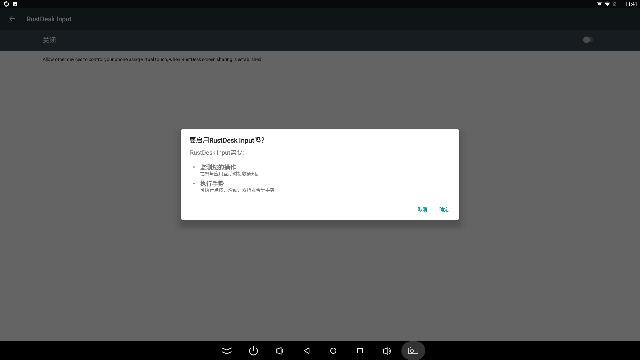Viewport: 640px width, 360px height.
Task: Tap the Android home circle button
Action: 333,351
